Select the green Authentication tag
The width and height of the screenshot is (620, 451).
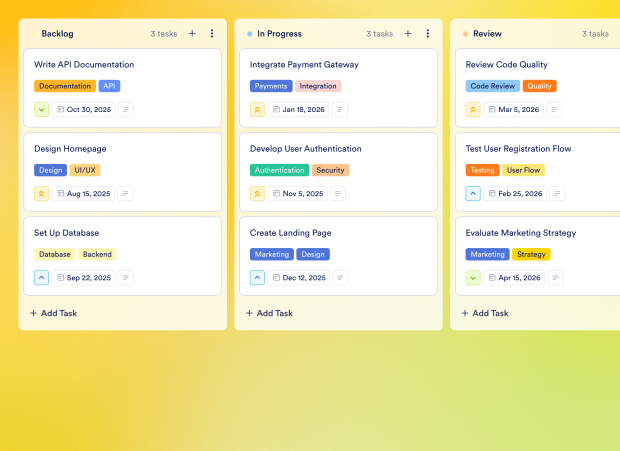(x=279, y=170)
